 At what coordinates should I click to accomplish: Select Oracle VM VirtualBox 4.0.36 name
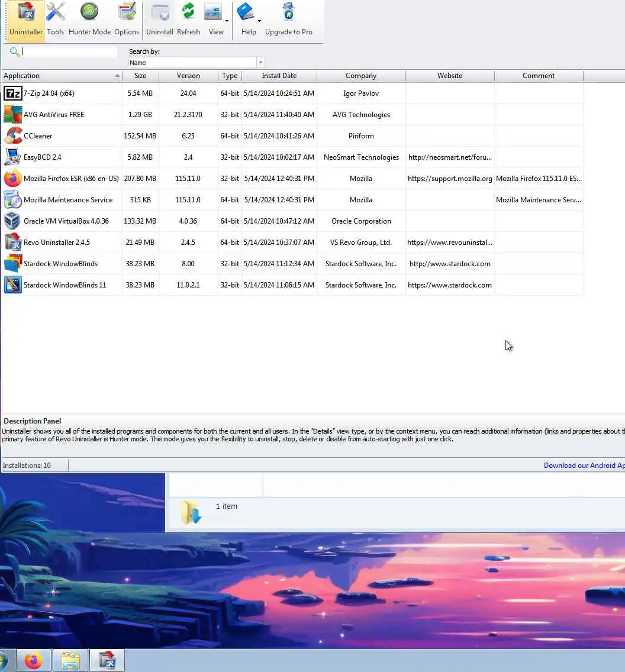click(x=66, y=221)
